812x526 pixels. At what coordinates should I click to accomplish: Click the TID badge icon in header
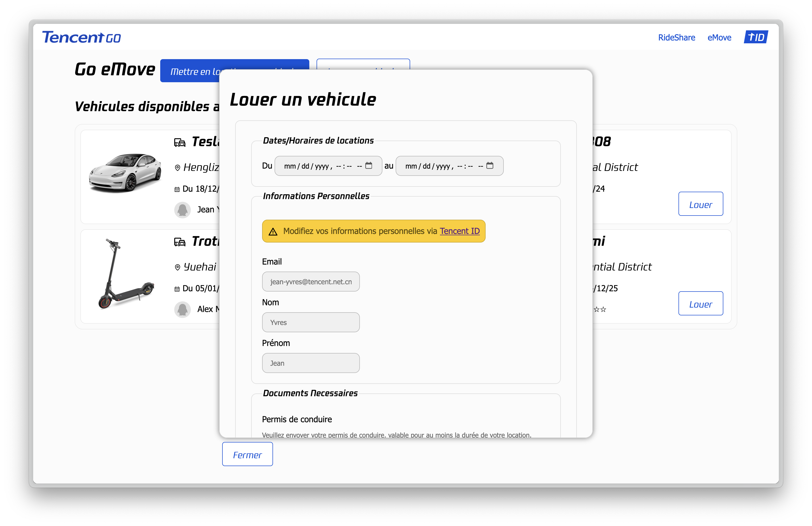(756, 37)
